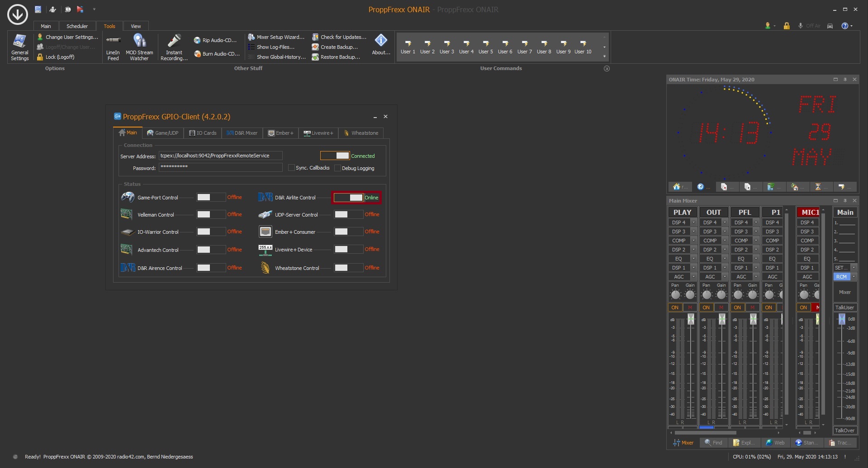868x468 pixels.
Task: Switch to the Scheduler ribbon tab
Action: click(77, 26)
